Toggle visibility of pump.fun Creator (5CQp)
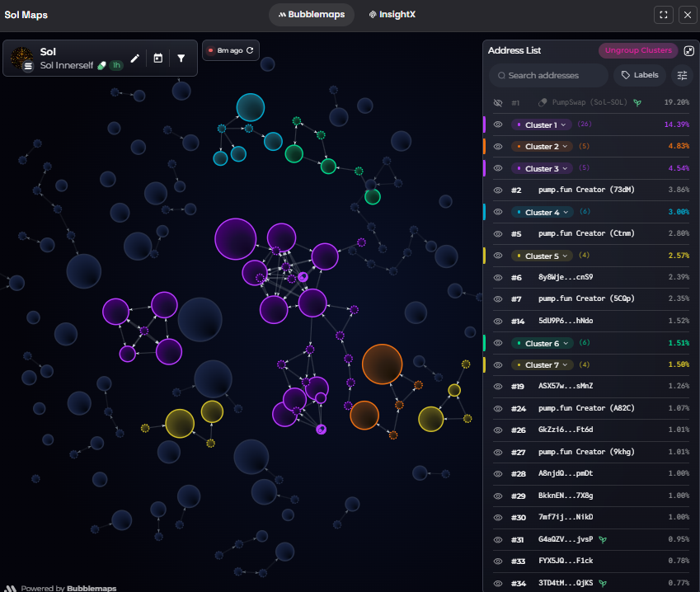Screen dimensions: 700x592 point(498,299)
